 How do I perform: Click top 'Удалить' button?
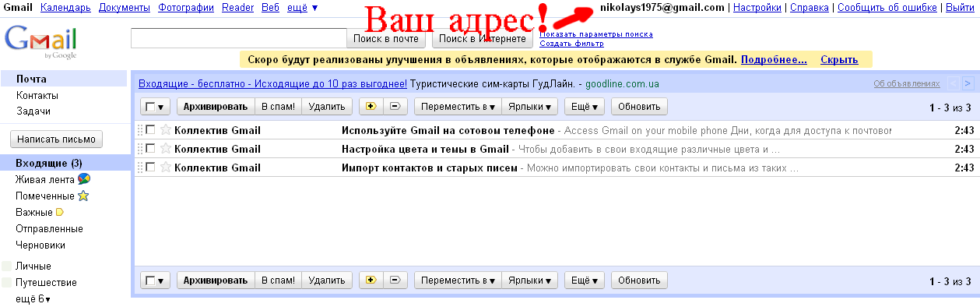(x=327, y=107)
